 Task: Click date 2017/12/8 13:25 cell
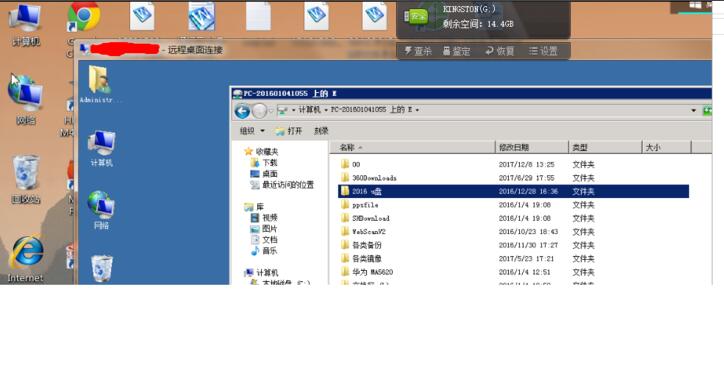(x=526, y=165)
